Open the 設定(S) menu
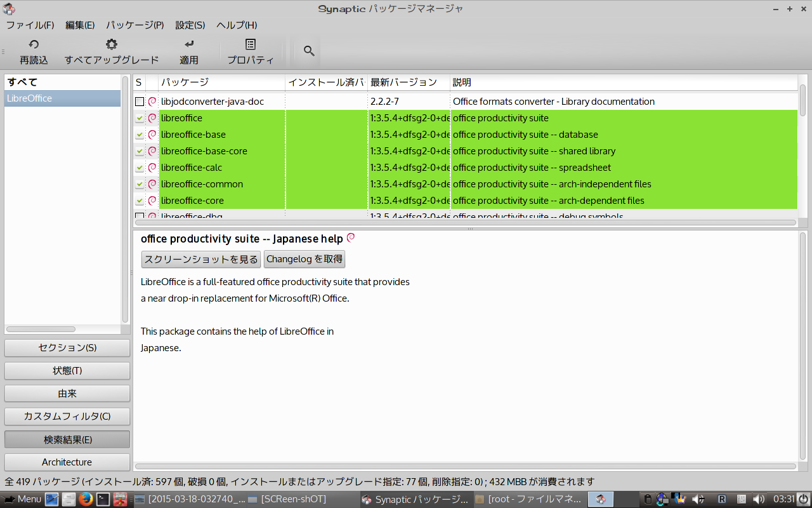 click(x=190, y=25)
